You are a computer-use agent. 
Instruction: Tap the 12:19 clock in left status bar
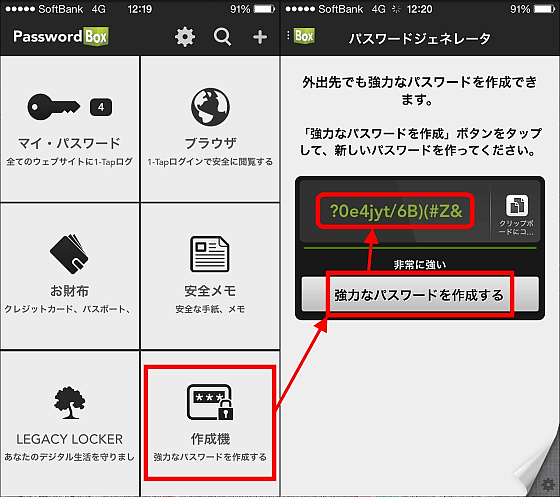tap(140, 9)
